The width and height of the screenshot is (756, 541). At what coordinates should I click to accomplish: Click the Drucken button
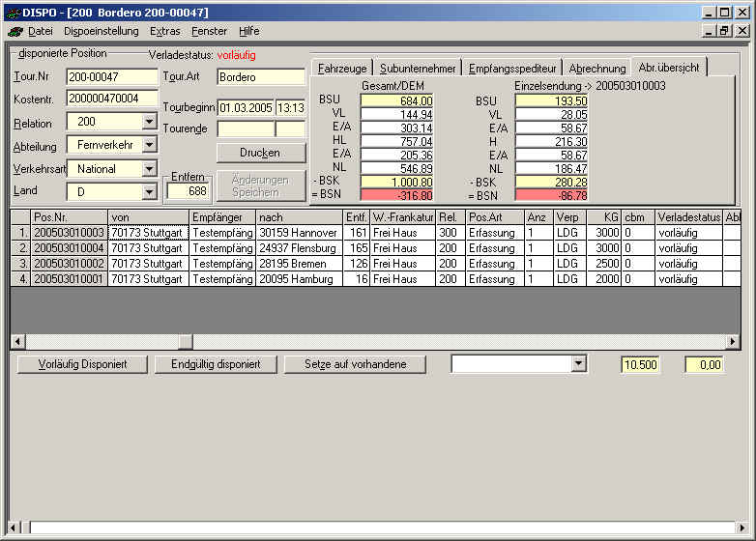point(260,153)
